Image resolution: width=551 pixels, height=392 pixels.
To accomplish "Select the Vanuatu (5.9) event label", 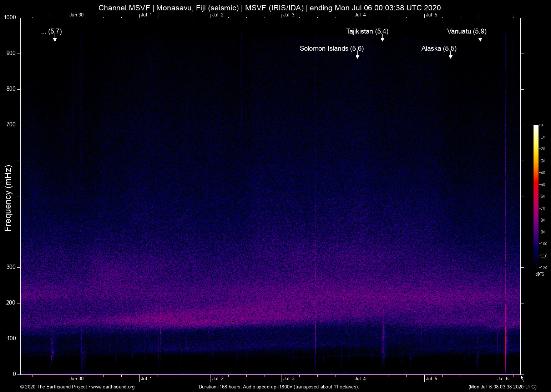I will (x=467, y=31).
